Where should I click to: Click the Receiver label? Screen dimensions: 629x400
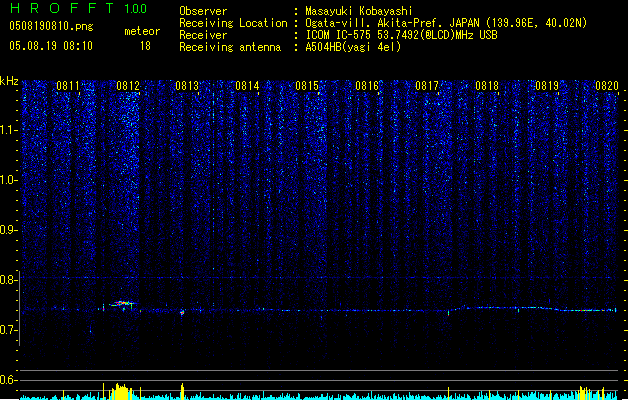pos(203,35)
